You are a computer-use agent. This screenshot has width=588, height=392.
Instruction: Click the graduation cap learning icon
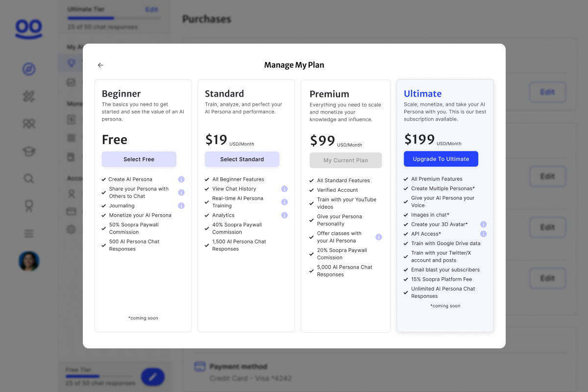[29, 151]
